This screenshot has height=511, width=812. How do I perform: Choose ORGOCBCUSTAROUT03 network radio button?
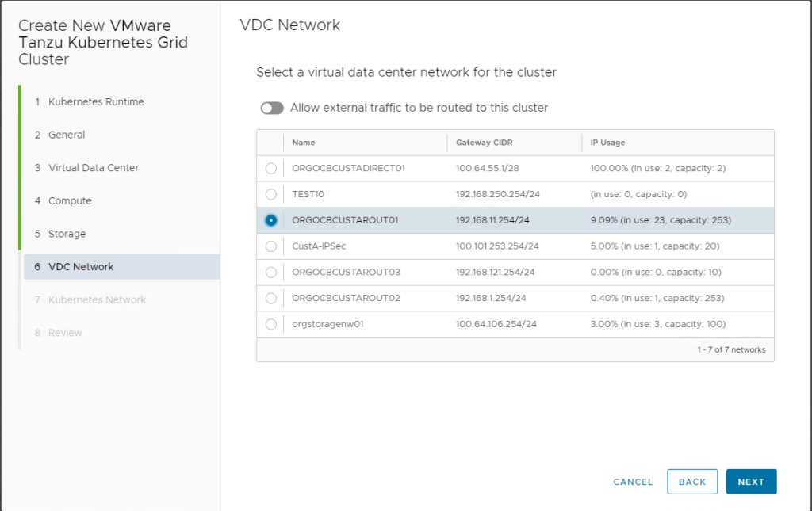[x=271, y=272]
